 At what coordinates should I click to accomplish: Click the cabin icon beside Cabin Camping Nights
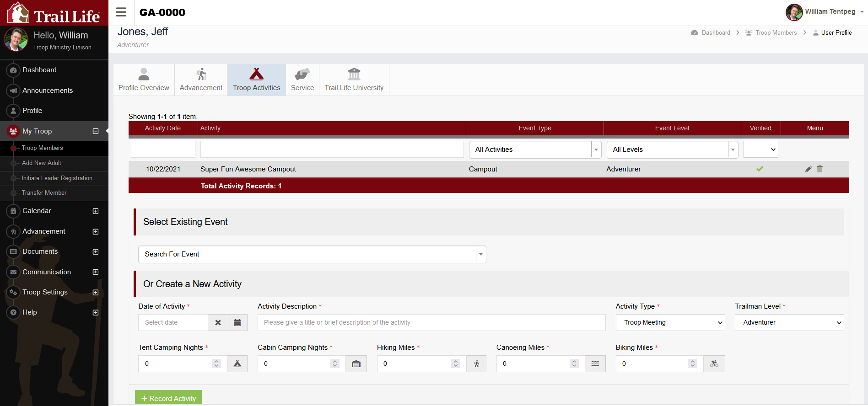click(x=356, y=364)
